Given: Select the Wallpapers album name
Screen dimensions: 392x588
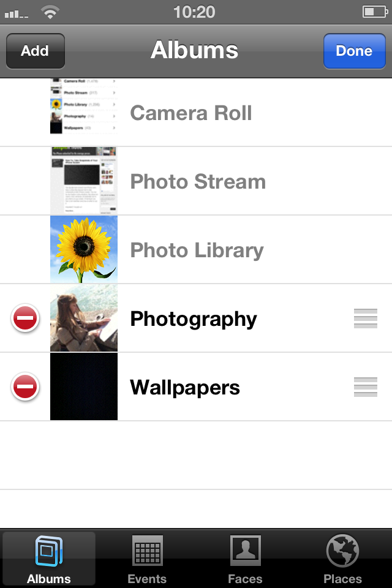Looking at the screenshot, I should [x=185, y=388].
